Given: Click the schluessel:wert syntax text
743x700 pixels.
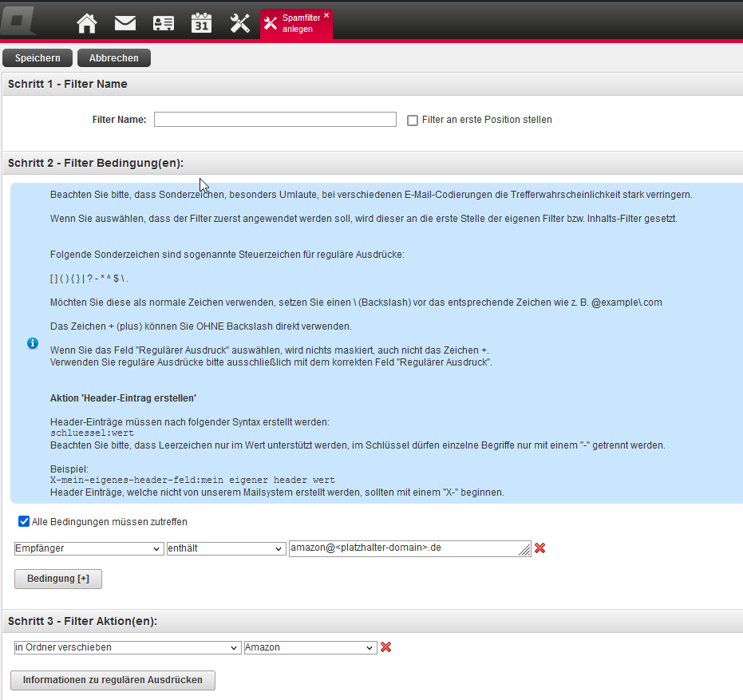Looking at the screenshot, I should [92, 433].
